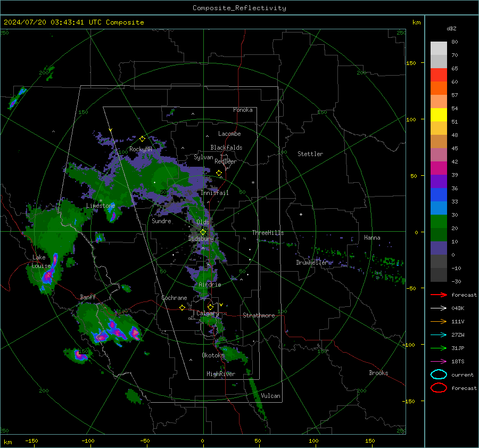Click the light gray 70 dBZ color swatch

point(439,48)
